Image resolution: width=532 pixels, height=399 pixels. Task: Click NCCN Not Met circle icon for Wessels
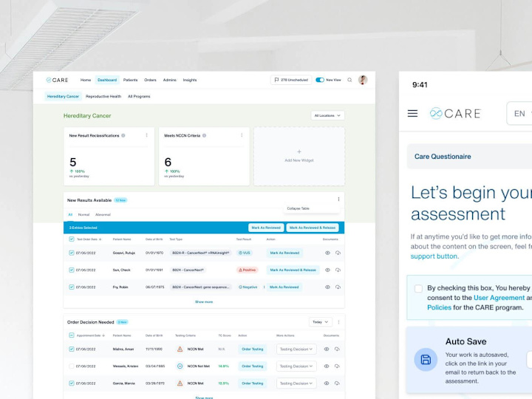[x=180, y=366]
